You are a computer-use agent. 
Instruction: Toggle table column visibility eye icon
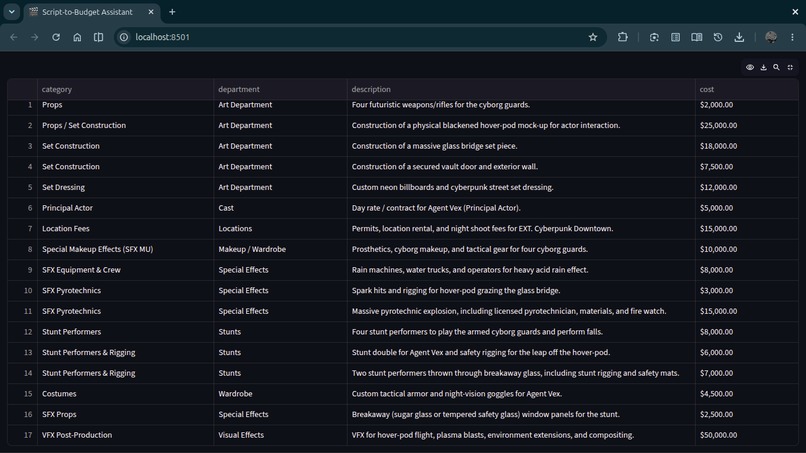coord(750,67)
